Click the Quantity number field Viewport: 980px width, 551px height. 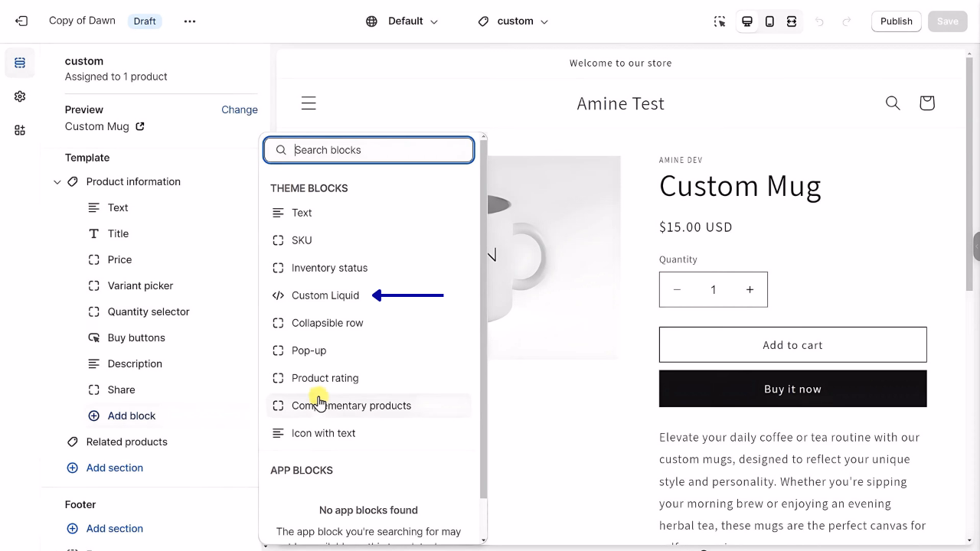[x=713, y=289]
